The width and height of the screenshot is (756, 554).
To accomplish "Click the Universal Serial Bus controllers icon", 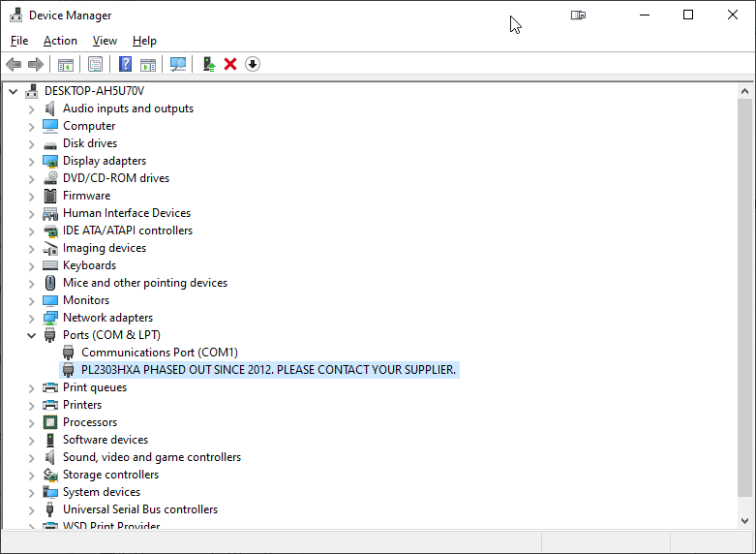I will tap(49, 509).
